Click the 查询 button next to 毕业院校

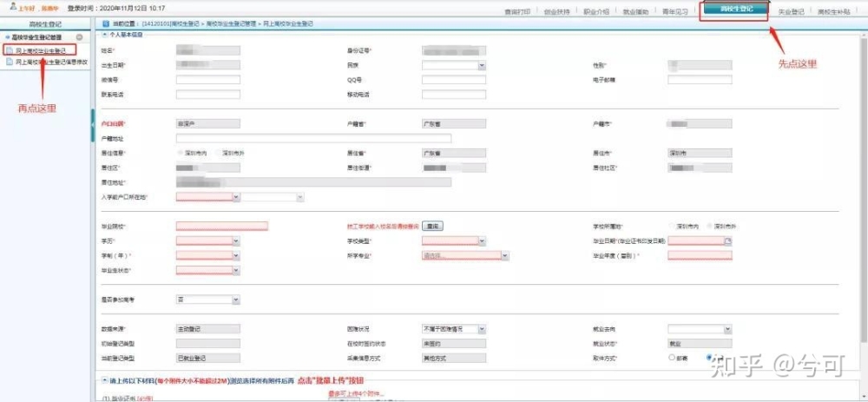pyautogui.click(x=433, y=226)
